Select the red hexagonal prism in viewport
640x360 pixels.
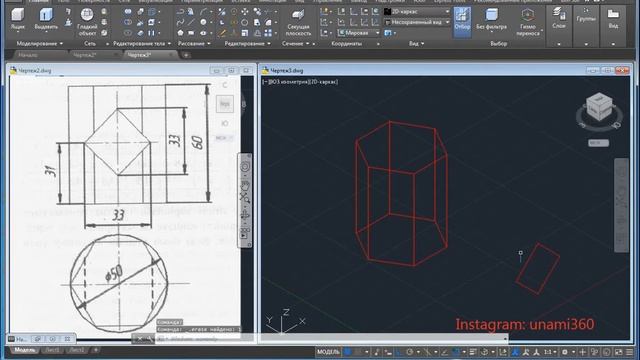click(x=402, y=193)
